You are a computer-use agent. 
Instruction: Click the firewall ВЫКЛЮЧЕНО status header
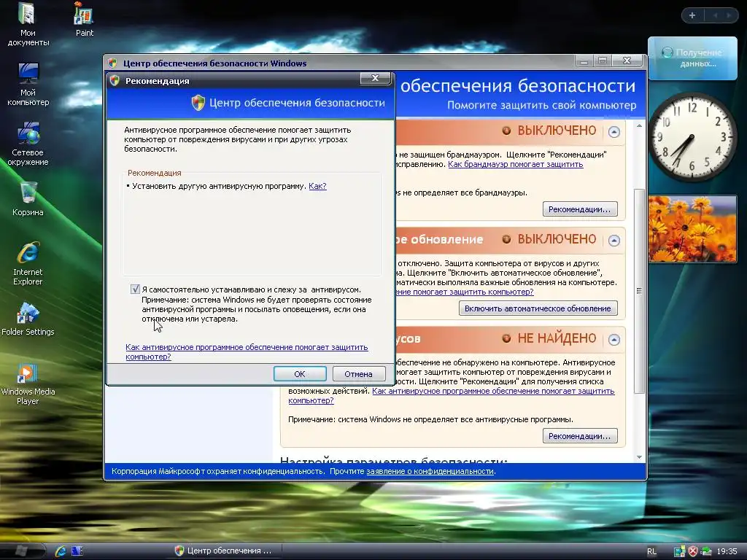pyautogui.click(x=549, y=131)
